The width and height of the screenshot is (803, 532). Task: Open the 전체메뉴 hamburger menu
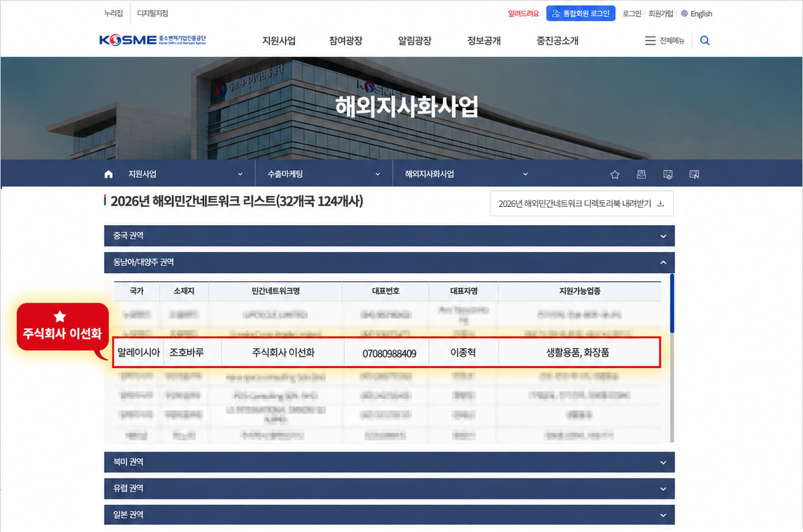click(x=665, y=41)
